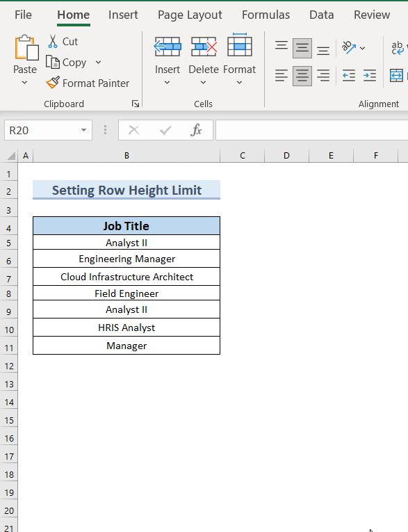408x532 pixels.
Task: Select column B header
Action: click(127, 156)
